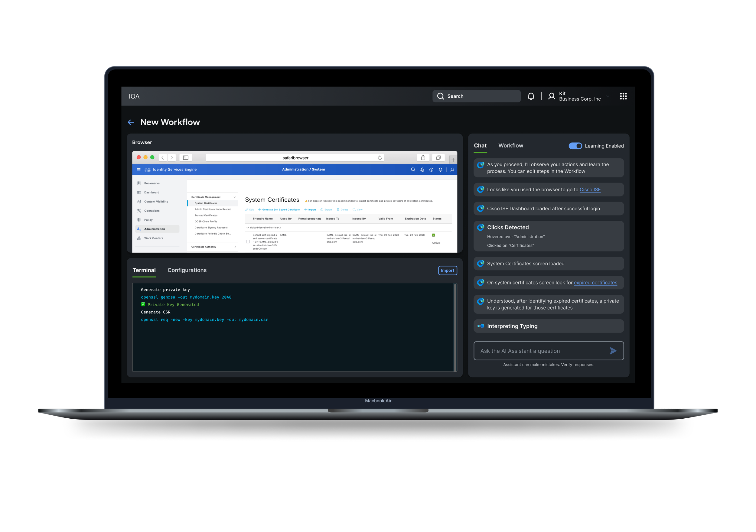Switch to the Configurations tab
756x532 pixels.
pyautogui.click(x=187, y=270)
